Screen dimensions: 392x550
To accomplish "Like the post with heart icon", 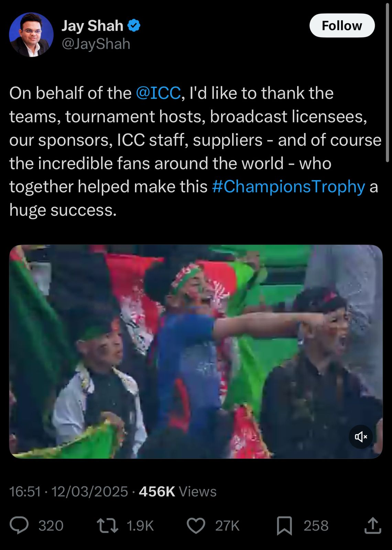I will tap(196, 526).
